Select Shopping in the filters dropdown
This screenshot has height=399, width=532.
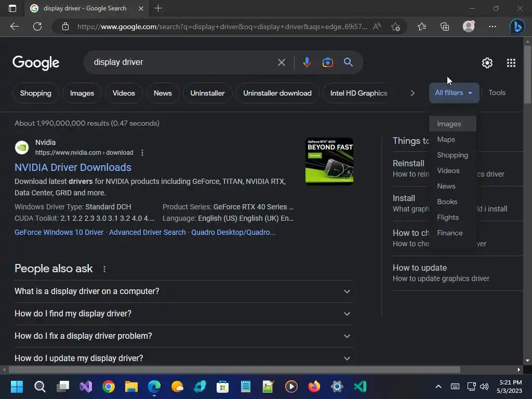453,155
